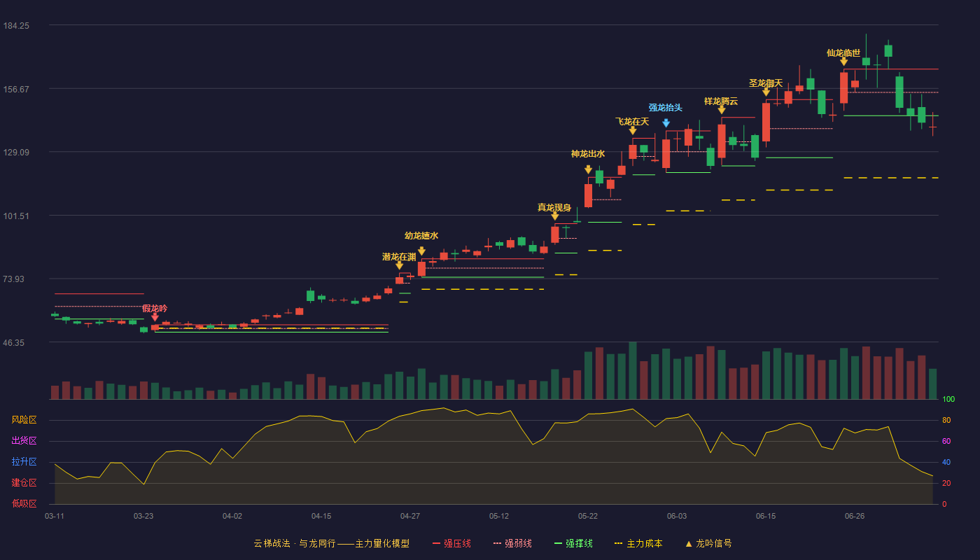Toggle the 强撑线 legend item
The width and height of the screenshot is (980, 560).
[573, 543]
